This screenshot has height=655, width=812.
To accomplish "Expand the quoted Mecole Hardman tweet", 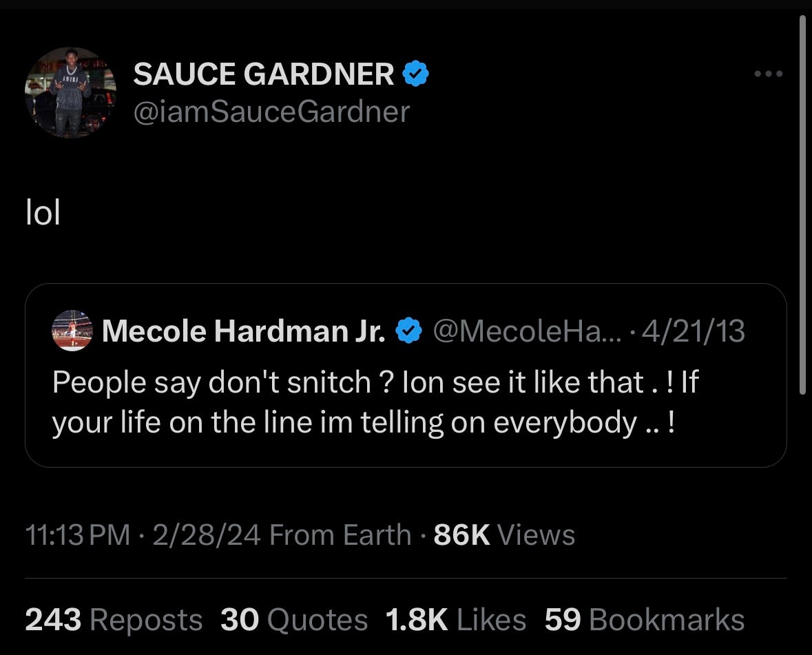I will click(x=406, y=375).
